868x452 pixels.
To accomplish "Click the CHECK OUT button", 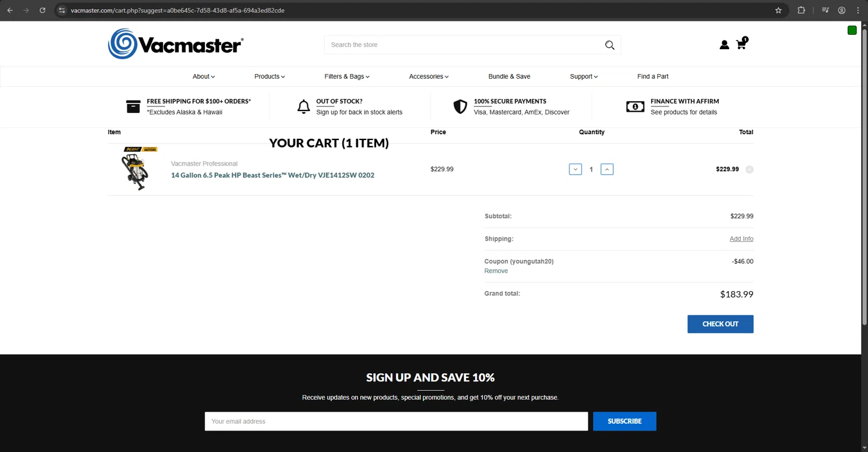I will (x=720, y=324).
